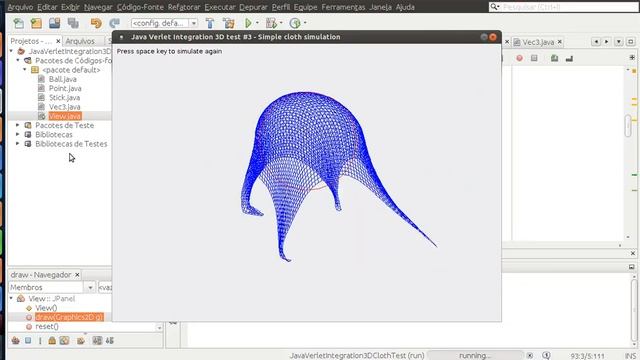The image size is (640, 360).
Task: Select the Vec3.java editor tab
Action: point(538,42)
